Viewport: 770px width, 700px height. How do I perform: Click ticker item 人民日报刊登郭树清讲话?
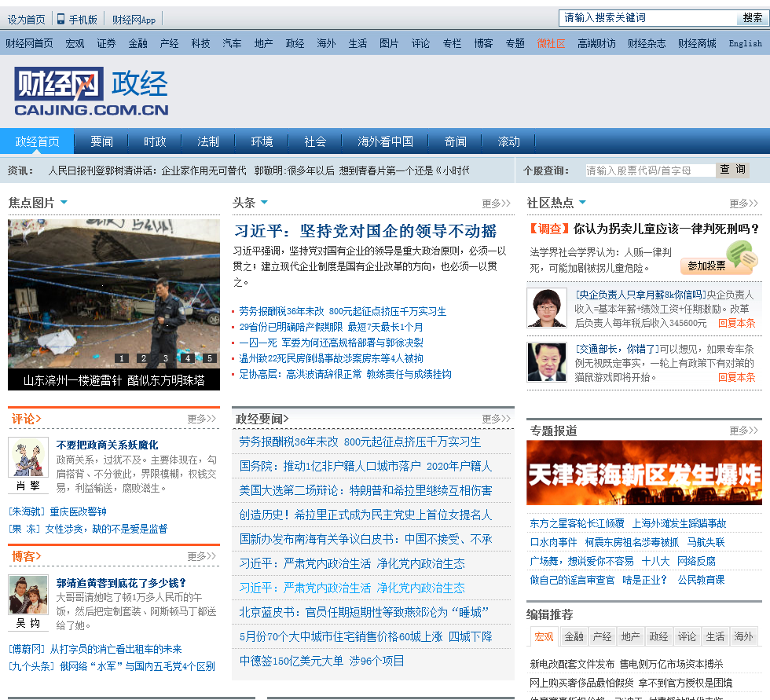click(x=148, y=170)
